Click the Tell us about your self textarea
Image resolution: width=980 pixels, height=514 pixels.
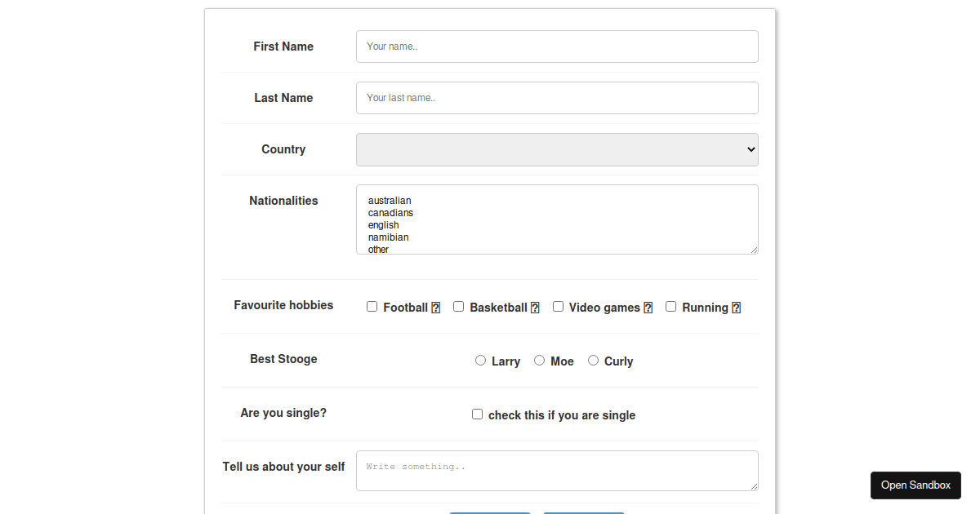[557, 470]
